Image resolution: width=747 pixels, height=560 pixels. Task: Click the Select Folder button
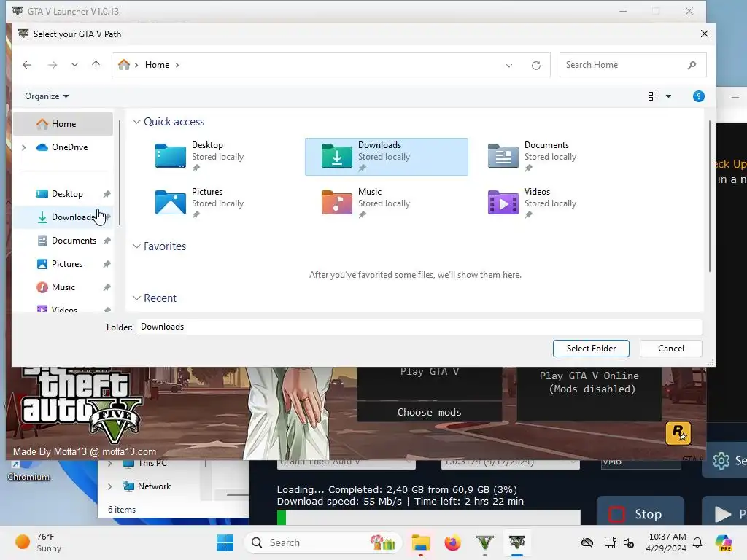(591, 349)
